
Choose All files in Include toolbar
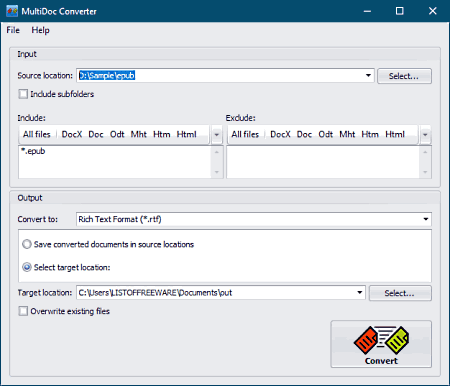coord(36,134)
